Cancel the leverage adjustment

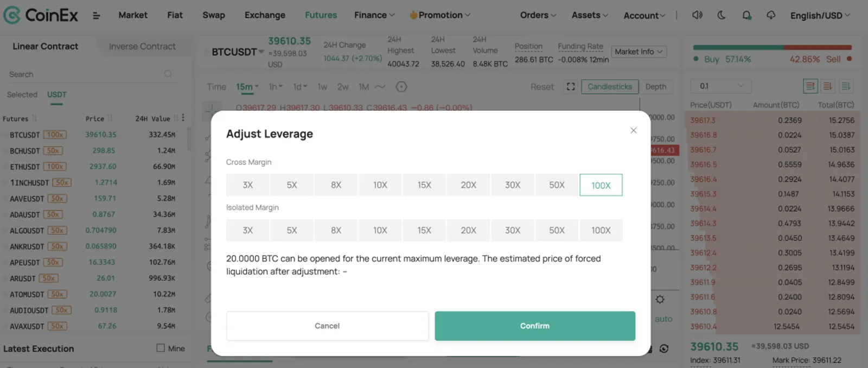pyautogui.click(x=327, y=326)
